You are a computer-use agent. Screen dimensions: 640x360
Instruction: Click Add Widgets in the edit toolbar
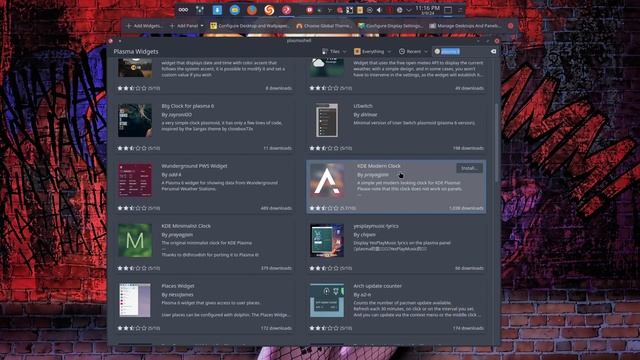click(x=144, y=26)
